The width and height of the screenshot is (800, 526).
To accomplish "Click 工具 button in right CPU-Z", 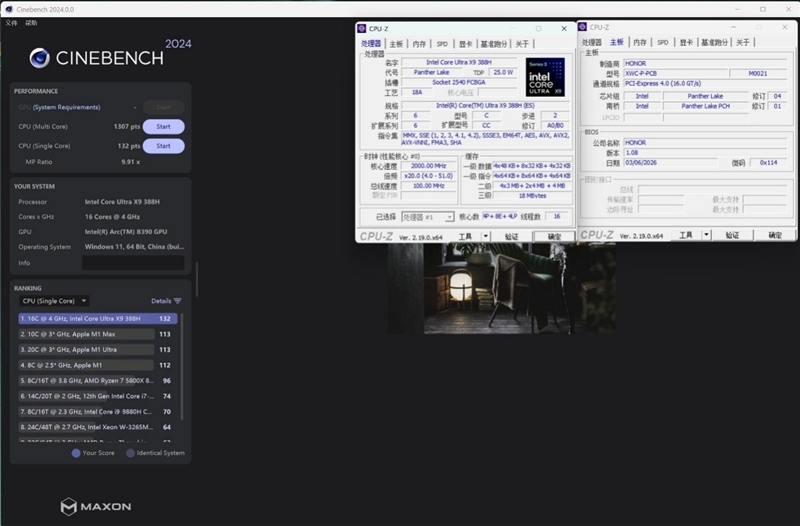I will tap(686, 235).
